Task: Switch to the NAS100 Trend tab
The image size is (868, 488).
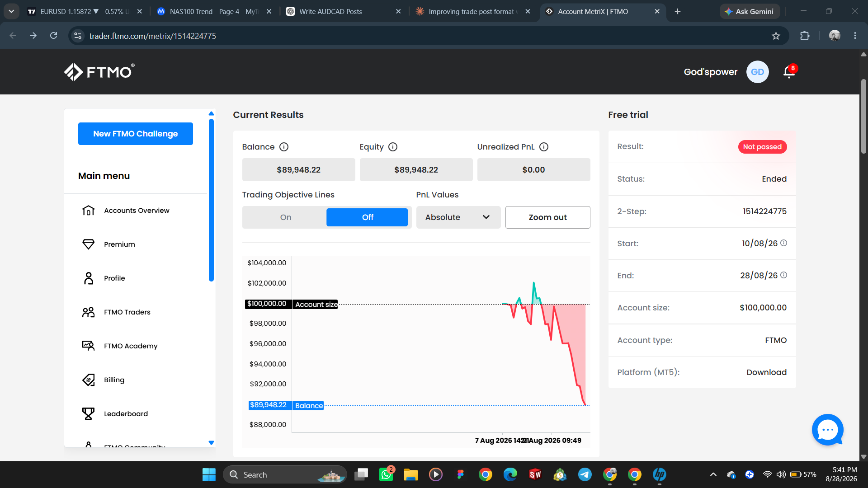Action: click(214, 11)
